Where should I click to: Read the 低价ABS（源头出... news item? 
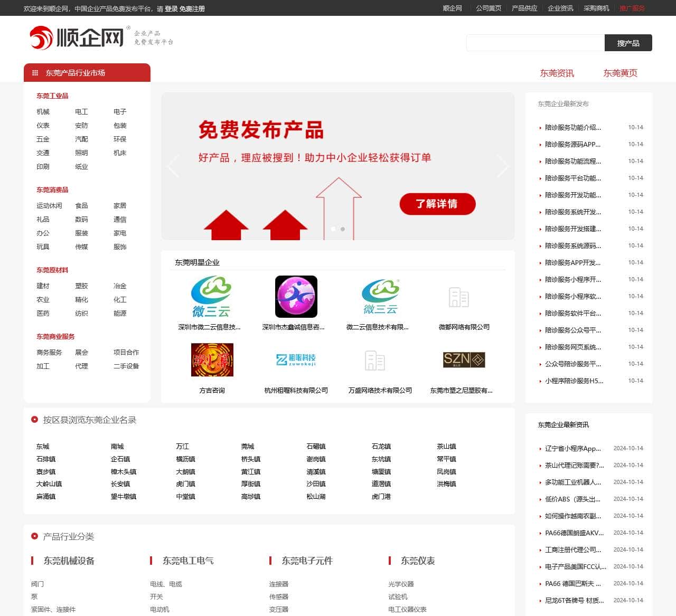click(573, 499)
